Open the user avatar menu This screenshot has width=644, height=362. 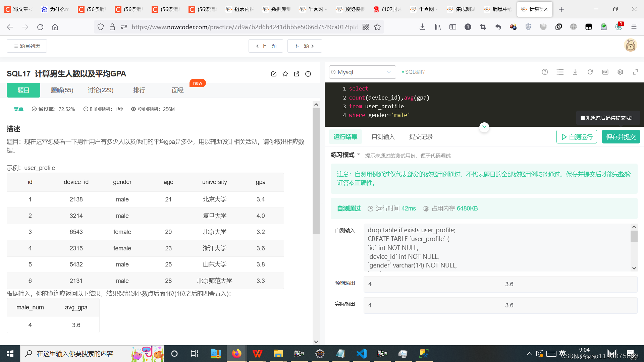630,45
